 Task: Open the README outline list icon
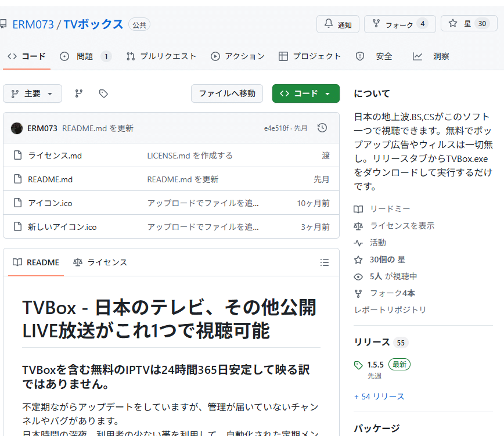point(325,262)
